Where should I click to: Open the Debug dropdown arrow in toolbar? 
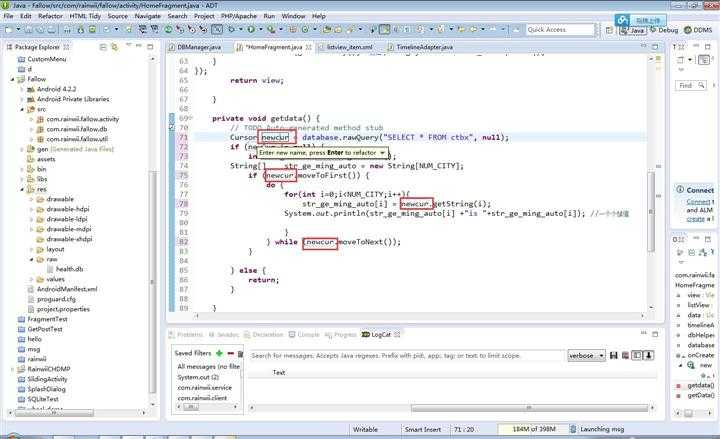241,30
